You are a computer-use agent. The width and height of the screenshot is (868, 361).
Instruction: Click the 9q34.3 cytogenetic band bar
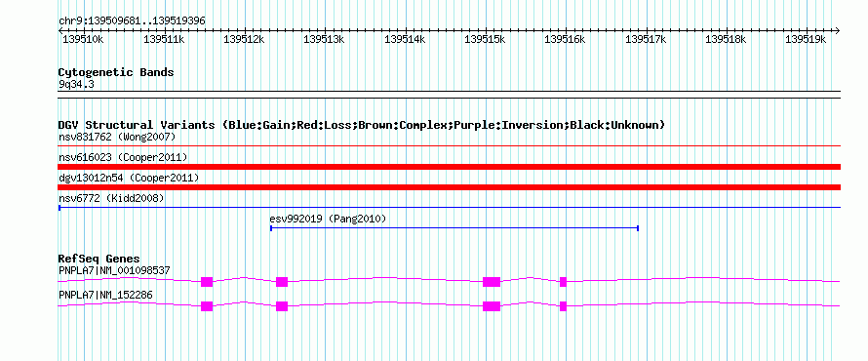[449, 94]
